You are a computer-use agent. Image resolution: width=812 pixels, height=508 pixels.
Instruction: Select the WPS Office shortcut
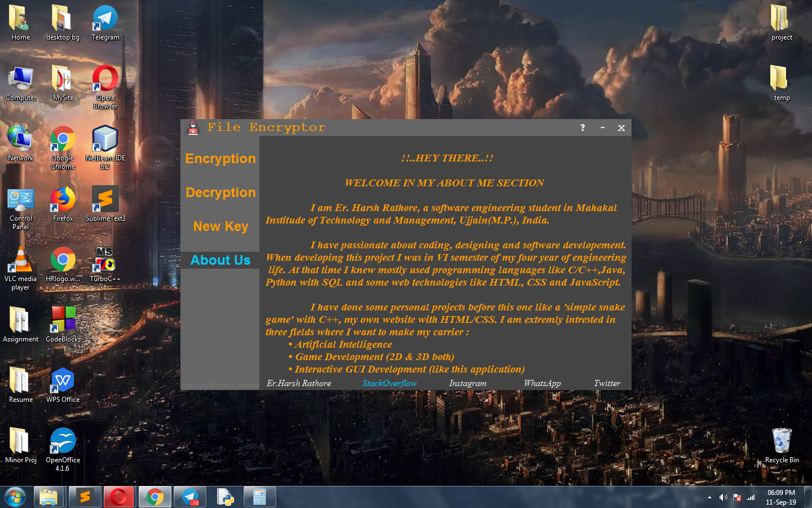63,383
